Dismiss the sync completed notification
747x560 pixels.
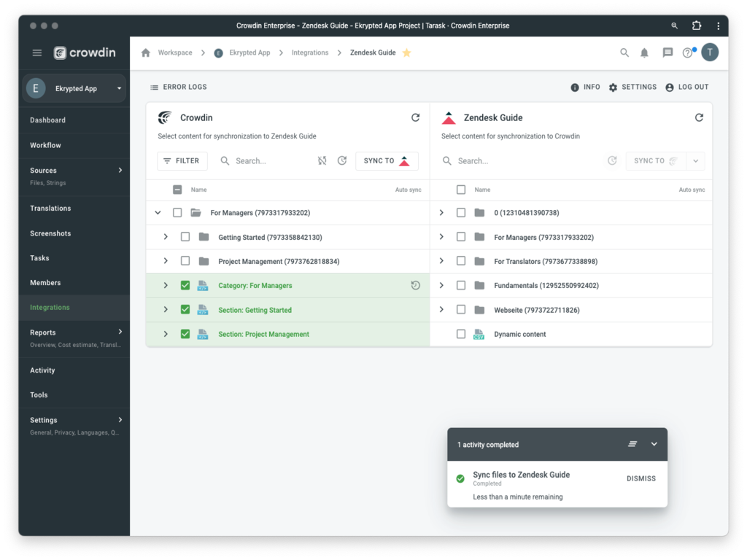pos(640,479)
